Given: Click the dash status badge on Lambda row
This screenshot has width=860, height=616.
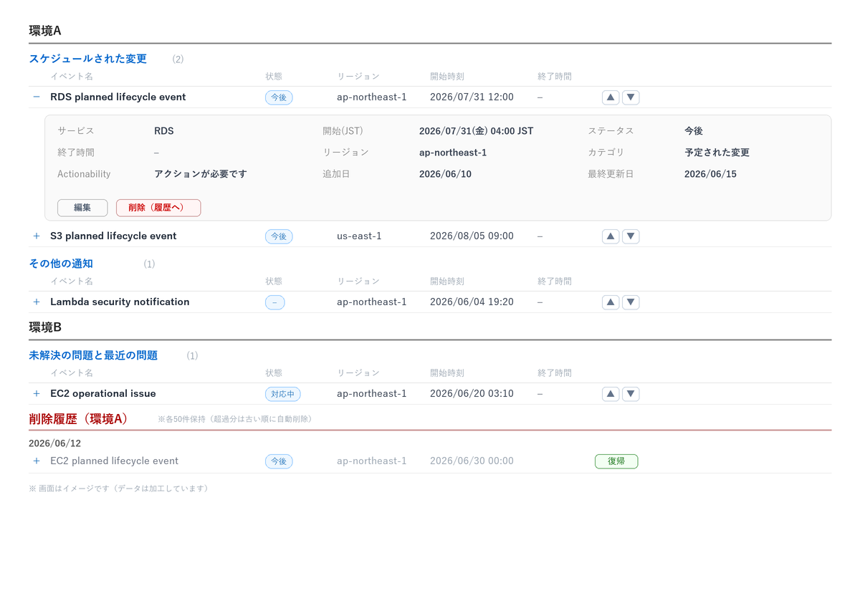Looking at the screenshot, I should pyautogui.click(x=274, y=302).
